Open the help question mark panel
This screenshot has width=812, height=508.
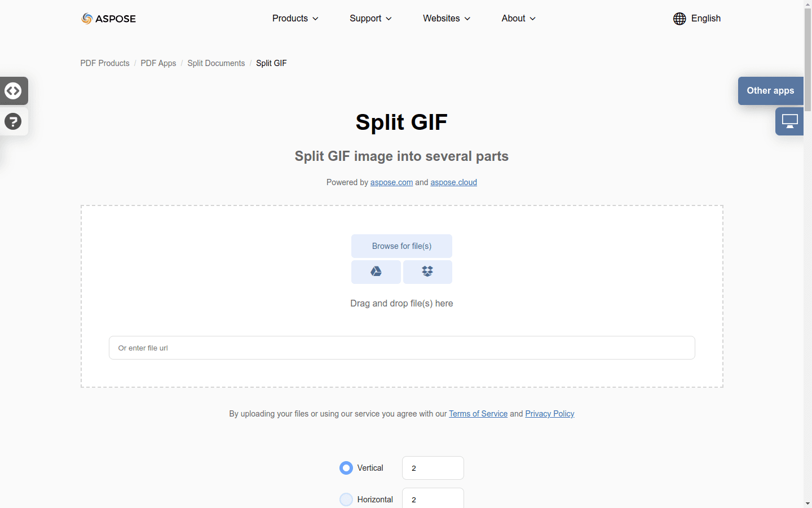[x=13, y=121]
